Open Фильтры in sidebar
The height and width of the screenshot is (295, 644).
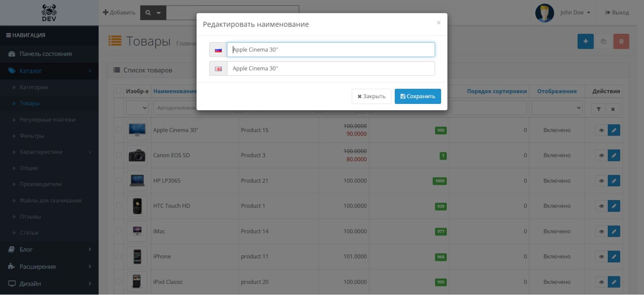click(x=32, y=136)
